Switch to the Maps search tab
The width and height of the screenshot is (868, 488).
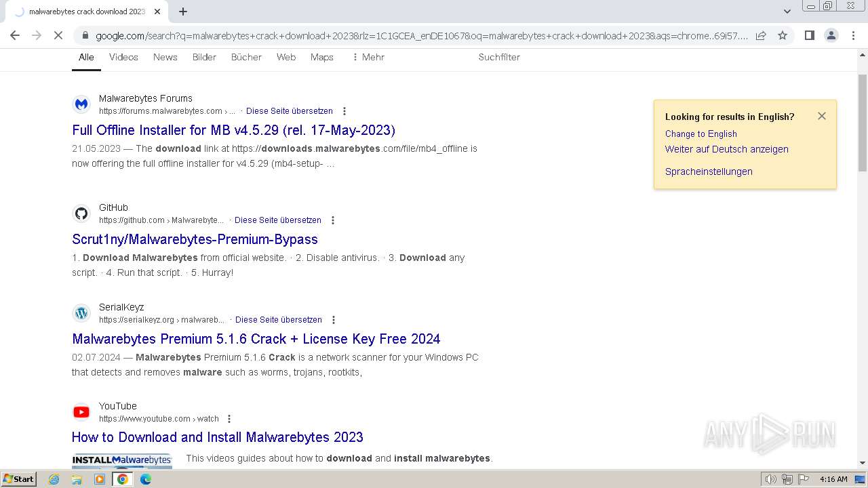322,57
